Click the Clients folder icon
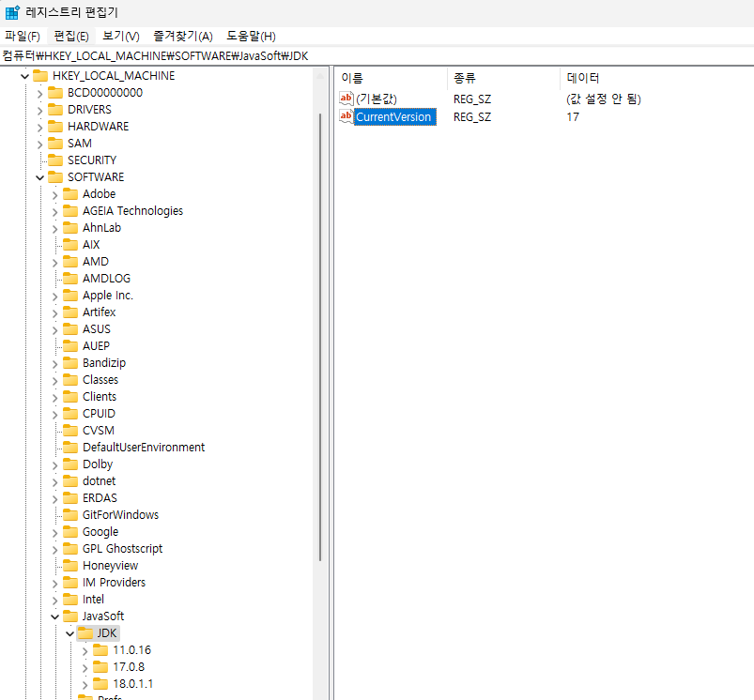 click(70, 396)
